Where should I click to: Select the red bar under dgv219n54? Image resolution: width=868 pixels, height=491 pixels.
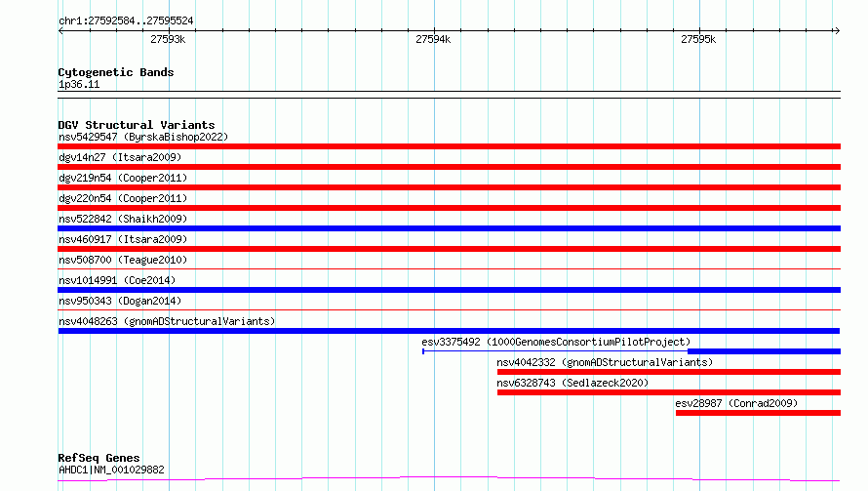(449, 187)
